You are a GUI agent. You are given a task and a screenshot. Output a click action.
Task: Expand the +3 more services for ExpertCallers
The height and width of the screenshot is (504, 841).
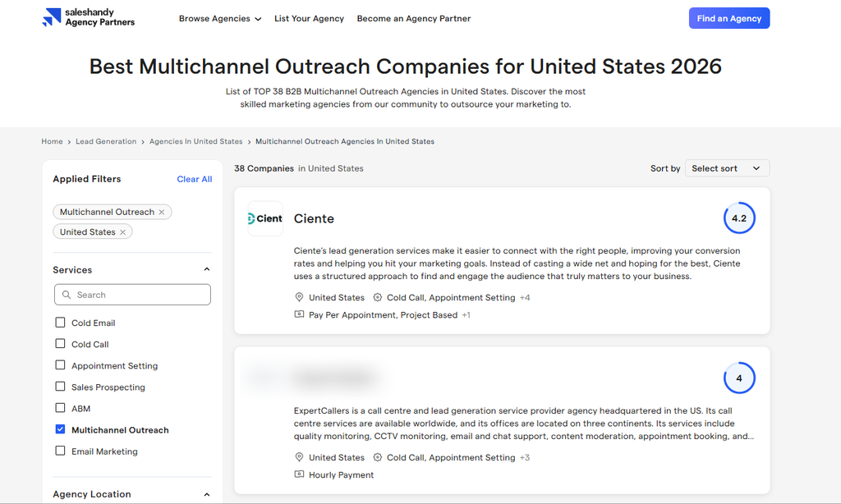click(x=525, y=457)
